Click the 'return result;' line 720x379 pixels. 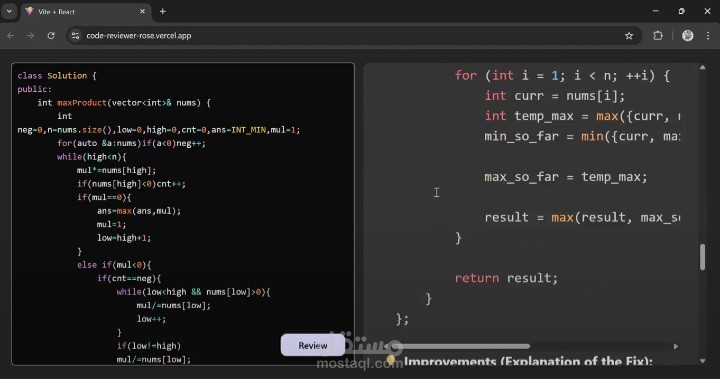click(x=506, y=278)
